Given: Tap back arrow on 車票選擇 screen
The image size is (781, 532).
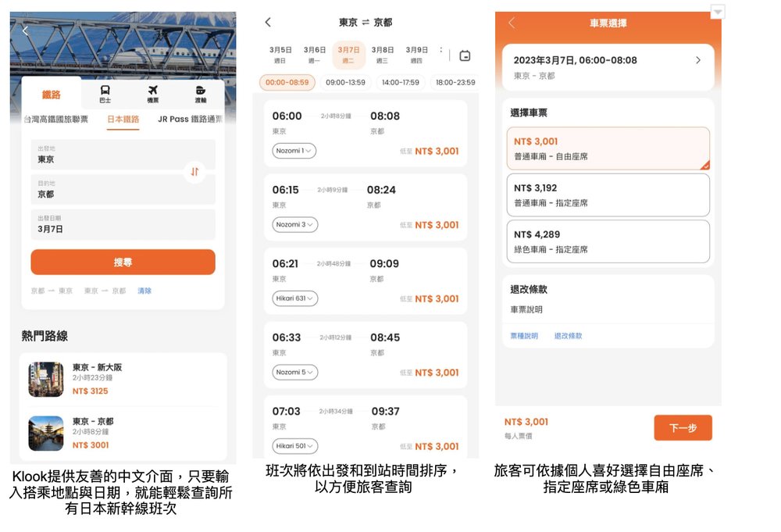Looking at the screenshot, I should click(512, 23).
